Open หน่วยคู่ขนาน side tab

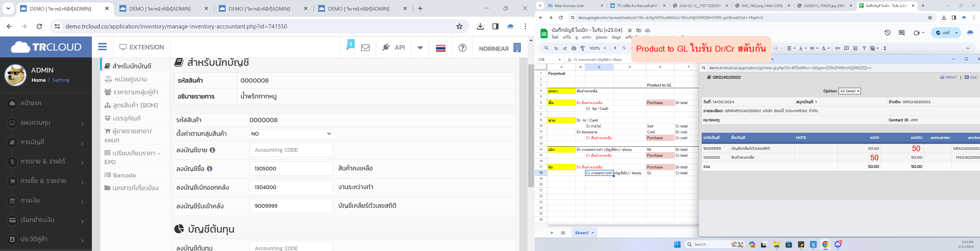click(x=126, y=79)
